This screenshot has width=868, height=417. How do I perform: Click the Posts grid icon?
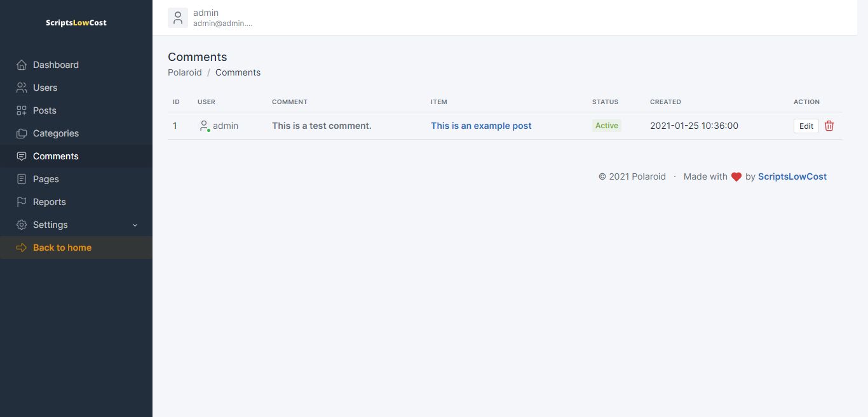[22, 110]
